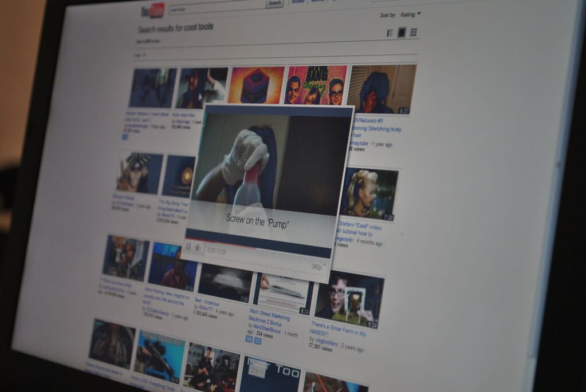Click the '334 views' text
The width and height of the screenshot is (586, 392).
264,335
